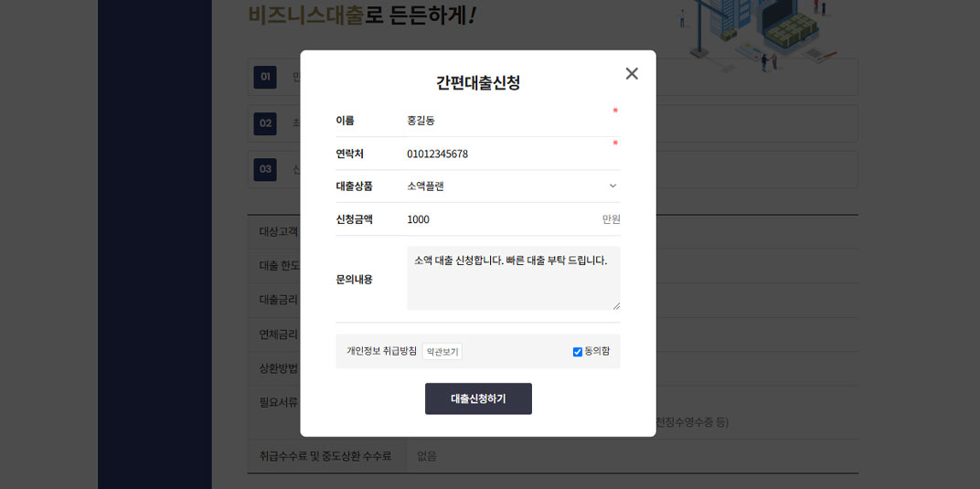Click the 개인정보 취급방침 text
980x489 pixels.
point(382,352)
